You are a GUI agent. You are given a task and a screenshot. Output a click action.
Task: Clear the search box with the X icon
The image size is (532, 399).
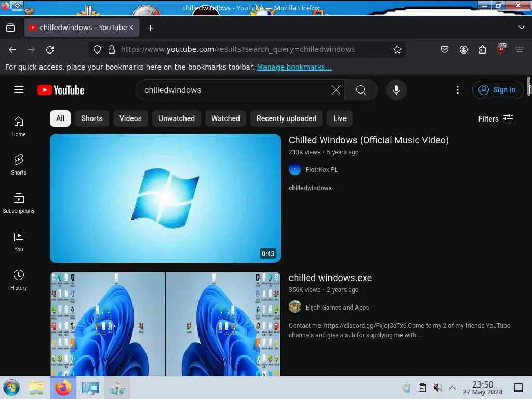click(336, 90)
